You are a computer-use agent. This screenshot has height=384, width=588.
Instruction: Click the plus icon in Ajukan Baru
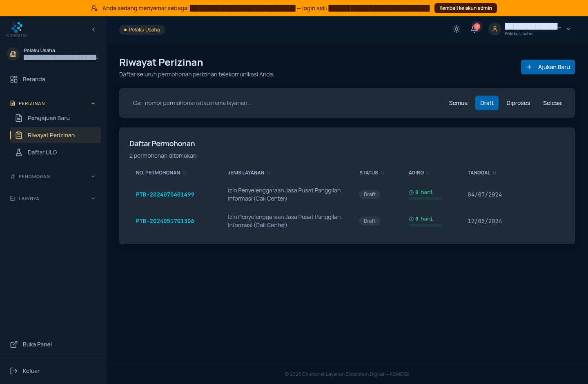pyautogui.click(x=529, y=67)
